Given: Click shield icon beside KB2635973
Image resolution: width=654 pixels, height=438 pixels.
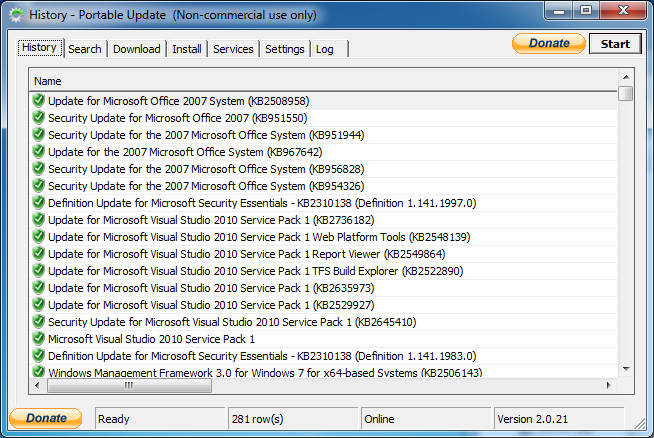Looking at the screenshot, I should pyautogui.click(x=38, y=287).
